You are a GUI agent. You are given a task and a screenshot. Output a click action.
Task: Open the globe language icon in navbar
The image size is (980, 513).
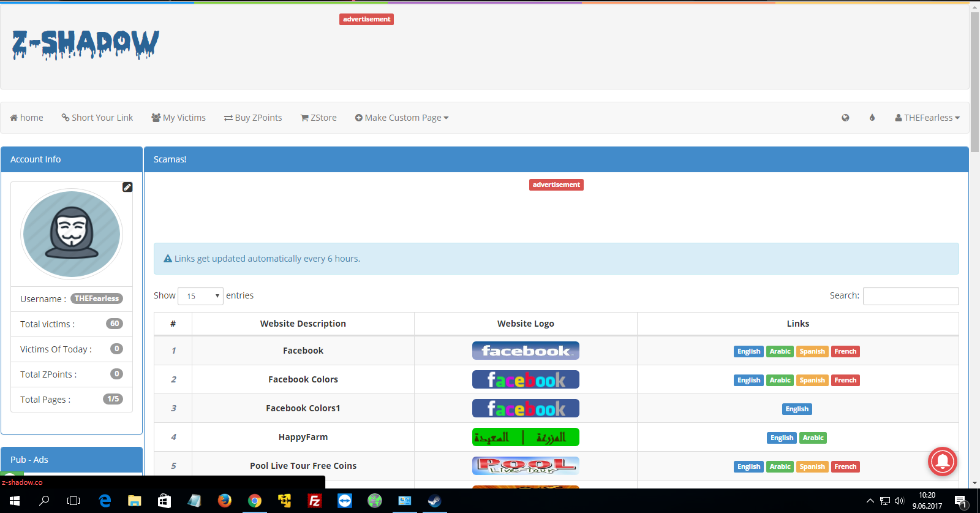(845, 118)
